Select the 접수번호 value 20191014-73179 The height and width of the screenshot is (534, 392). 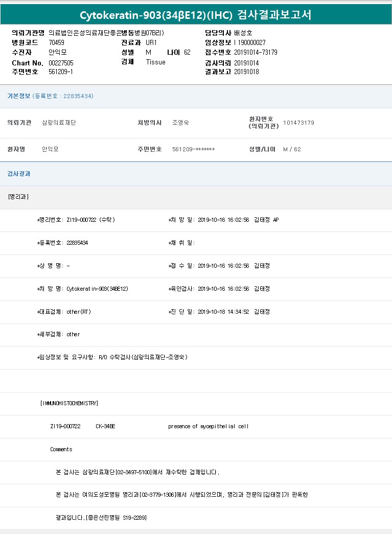click(256, 52)
